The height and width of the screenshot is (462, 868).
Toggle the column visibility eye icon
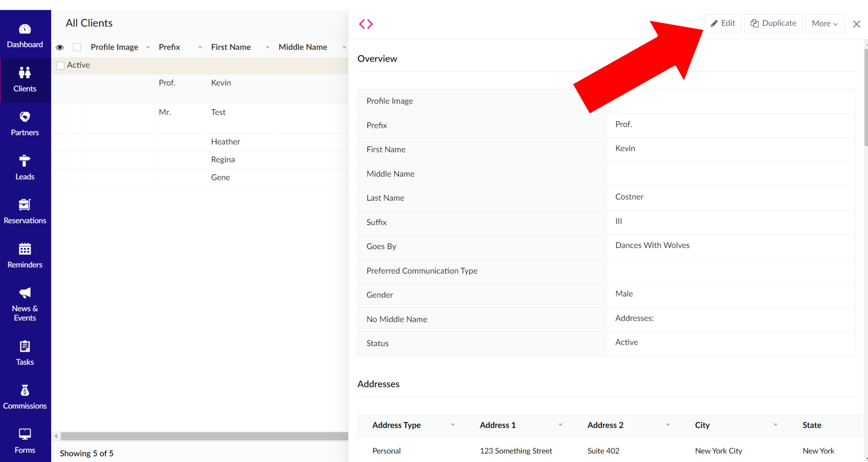60,48
